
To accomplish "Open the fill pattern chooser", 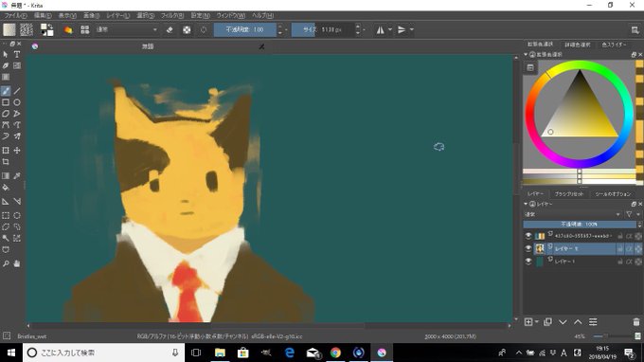I will coord(27,29).
